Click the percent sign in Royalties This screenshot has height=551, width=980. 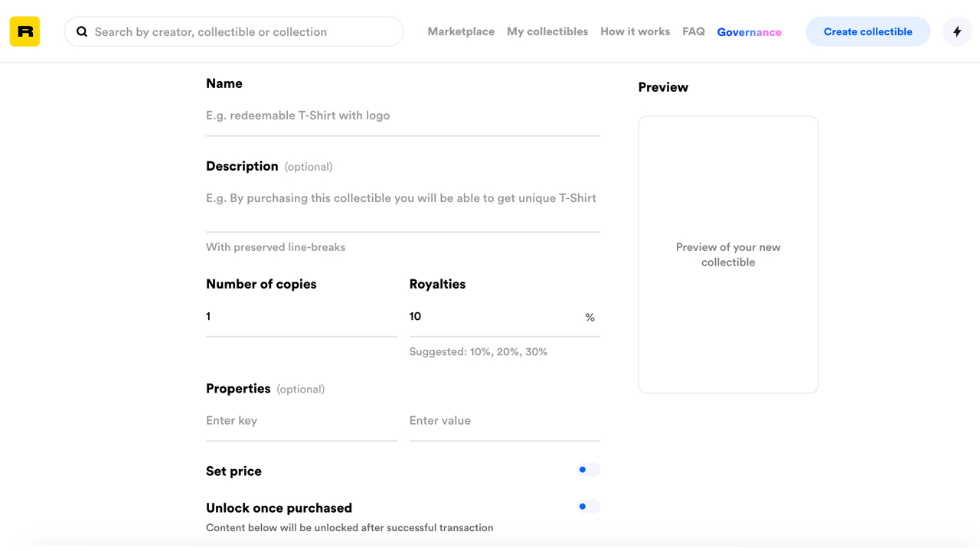[x=590, y=317]
